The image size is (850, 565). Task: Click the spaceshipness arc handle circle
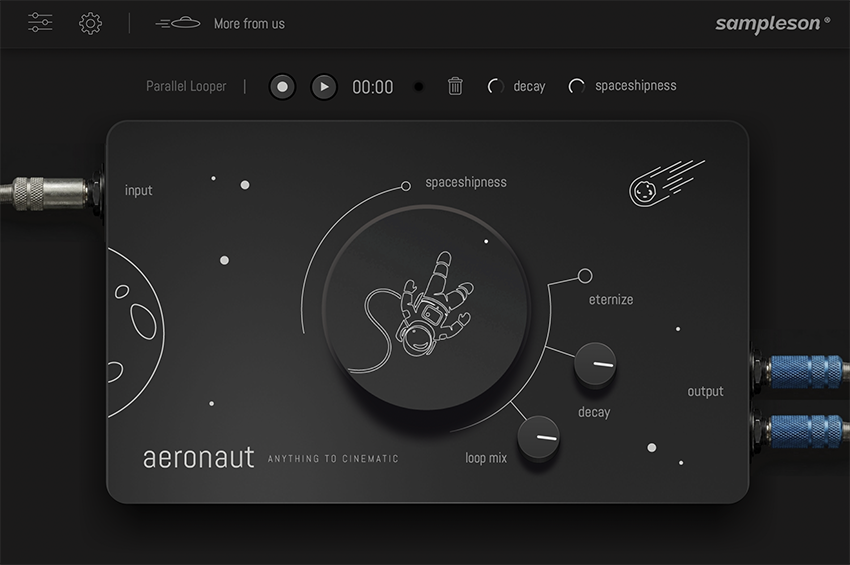tap(405, 186)
